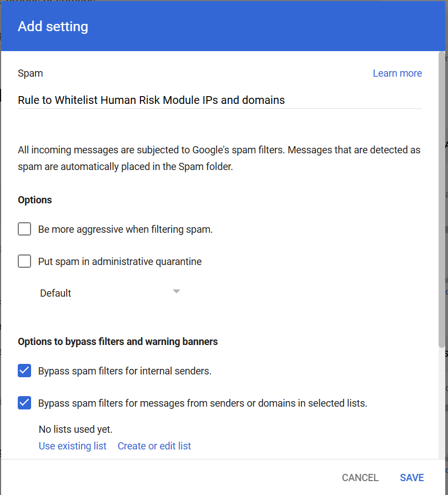Viewport: 448px width, 495px height.
Task: Enable "Put spam in administrative quarantine" checkbox
Action: pyautogui.click(x=24, y=261)
